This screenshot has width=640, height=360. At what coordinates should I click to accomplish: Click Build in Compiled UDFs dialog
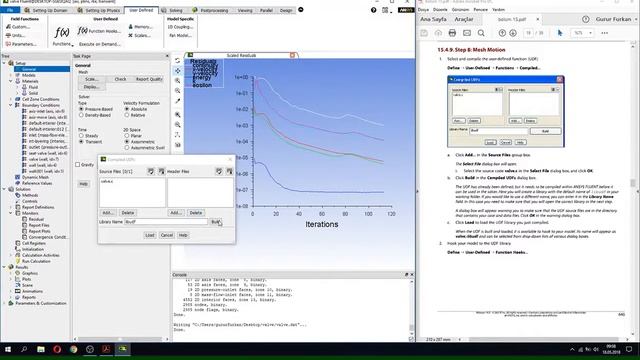(x=216, y=222)
